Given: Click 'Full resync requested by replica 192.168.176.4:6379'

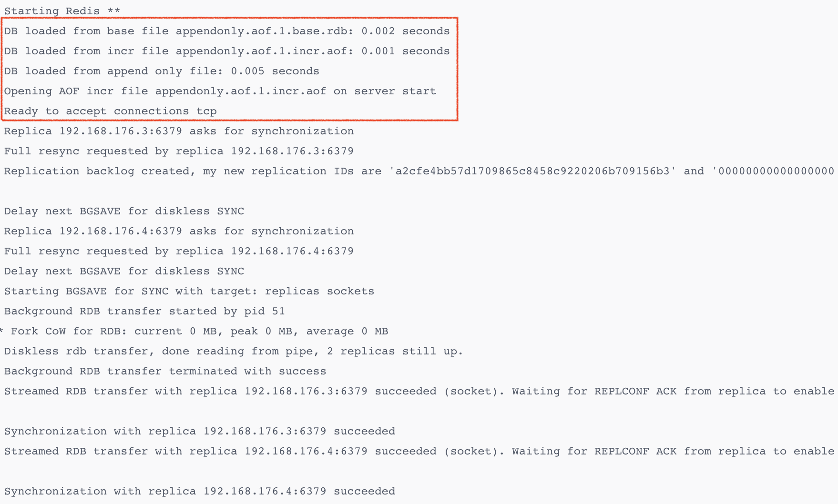Looking at the screenshot, I should click(179, 251).
